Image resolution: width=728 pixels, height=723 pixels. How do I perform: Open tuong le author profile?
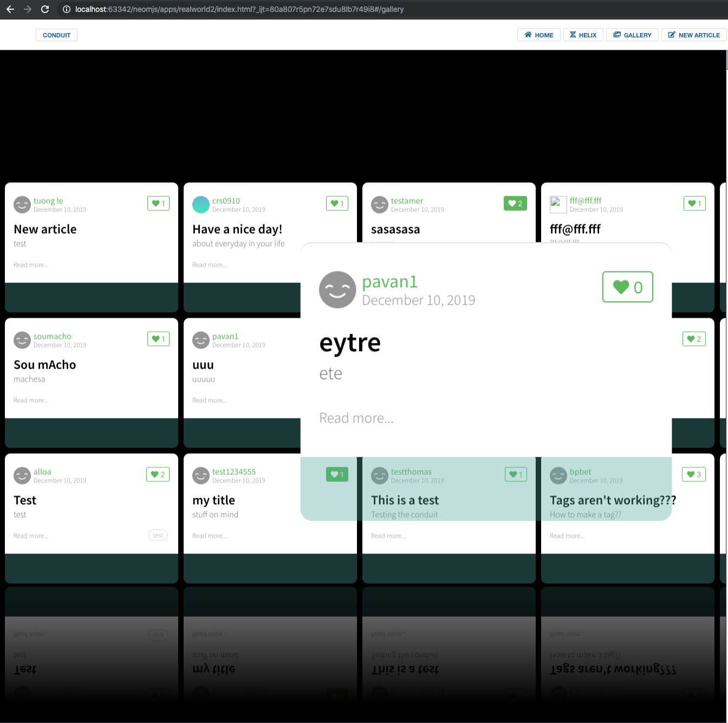pyautogui.click(x=48, y=201)
